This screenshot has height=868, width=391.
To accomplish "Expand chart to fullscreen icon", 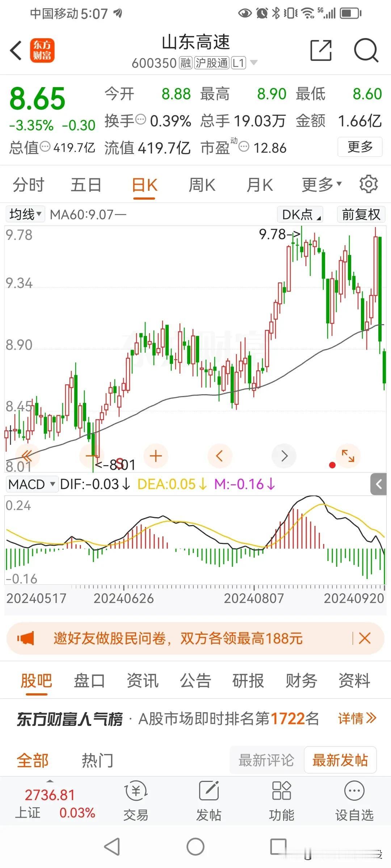I will click(x=348, y=456).
